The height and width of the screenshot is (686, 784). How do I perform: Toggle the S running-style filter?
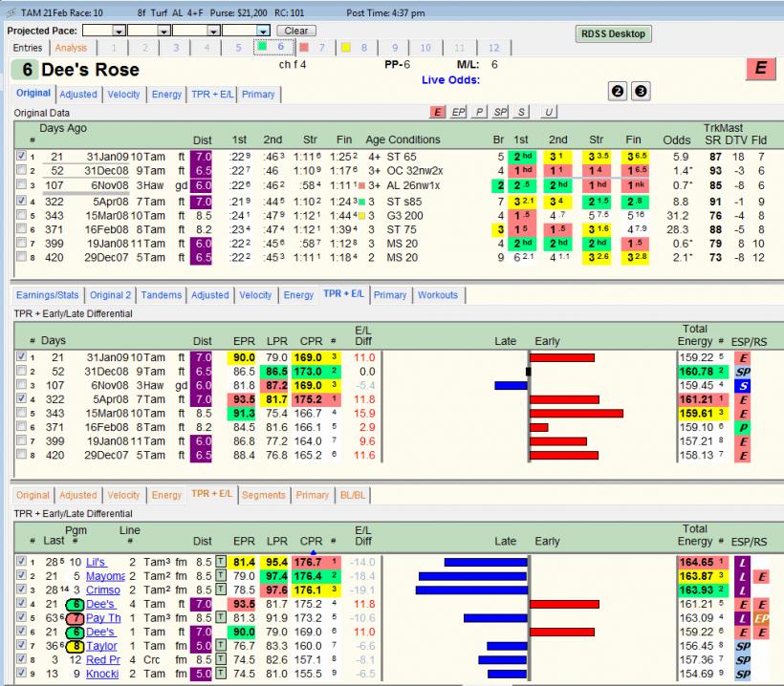point(521,112)
